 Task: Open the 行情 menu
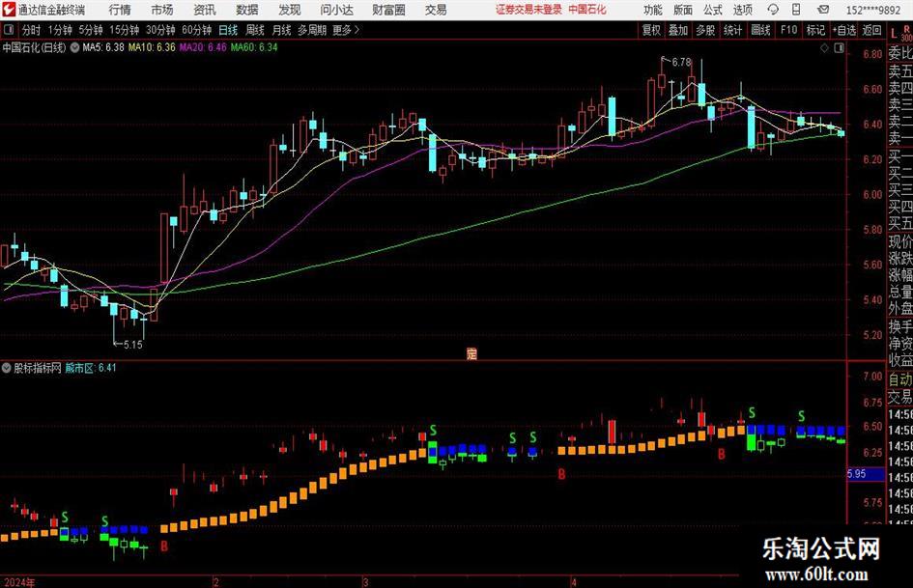[120, 10]
